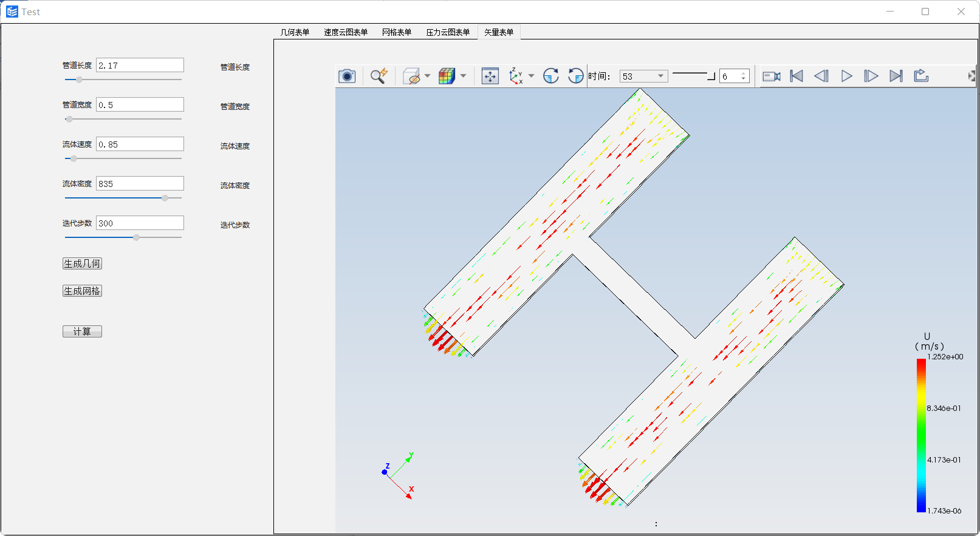Image resolution: width=980 pixels, height=536 pixels.
Task: Click the colored cube rendering icon
Action: [x=447, y=76]
